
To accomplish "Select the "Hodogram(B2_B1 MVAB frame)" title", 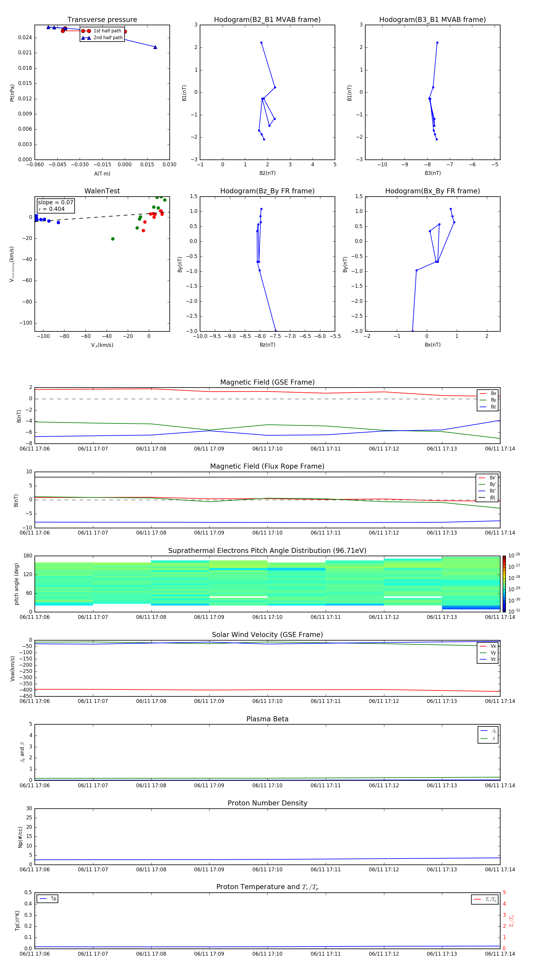I will (267, 20).
